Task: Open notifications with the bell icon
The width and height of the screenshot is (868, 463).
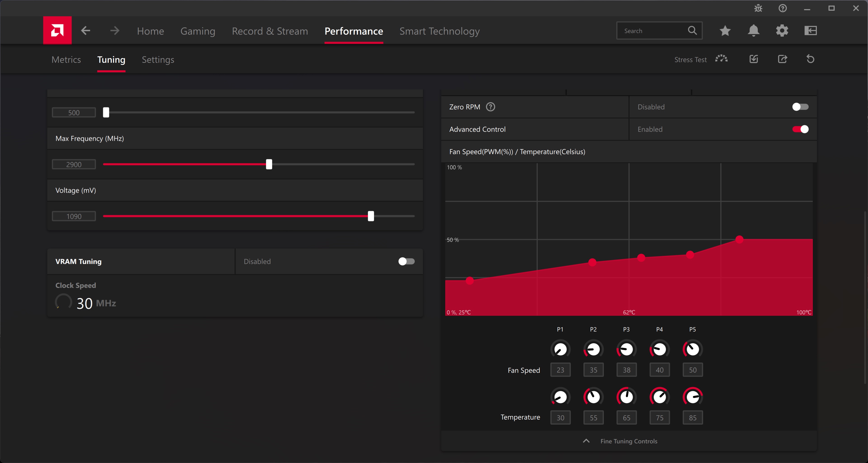Action: click(x=753, y=31)
